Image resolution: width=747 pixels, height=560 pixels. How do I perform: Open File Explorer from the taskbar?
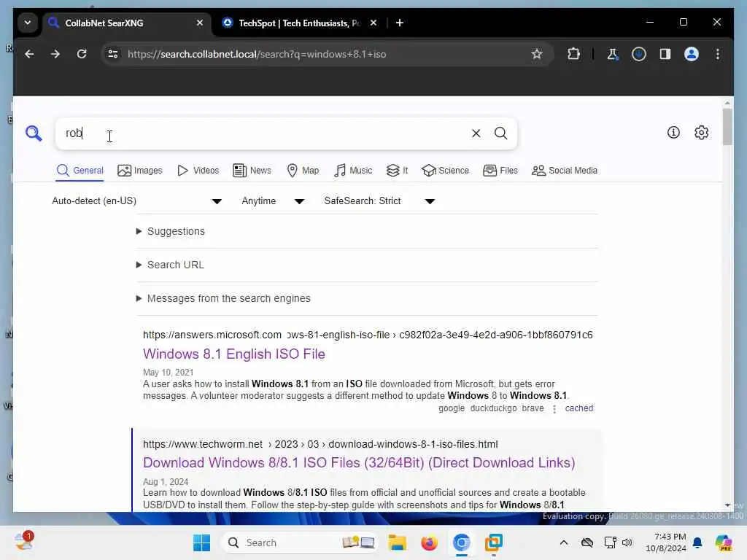click(x=397, y=542)
